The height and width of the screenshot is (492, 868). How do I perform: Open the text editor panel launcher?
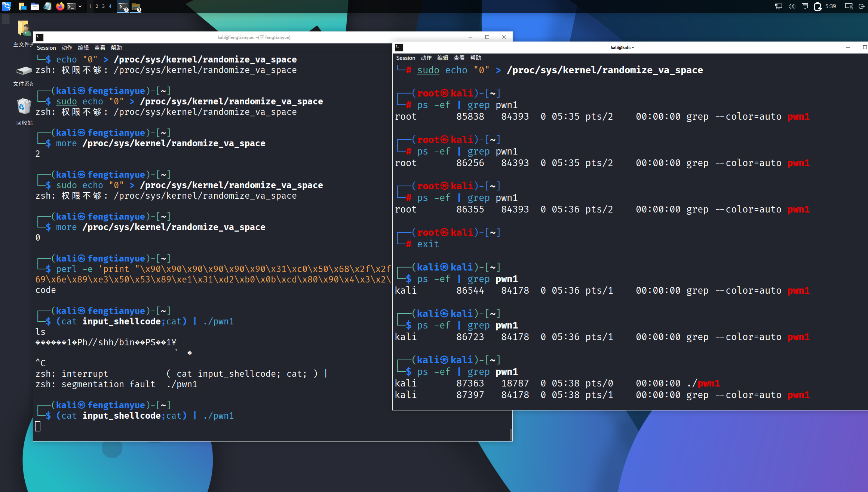(47, 6)
